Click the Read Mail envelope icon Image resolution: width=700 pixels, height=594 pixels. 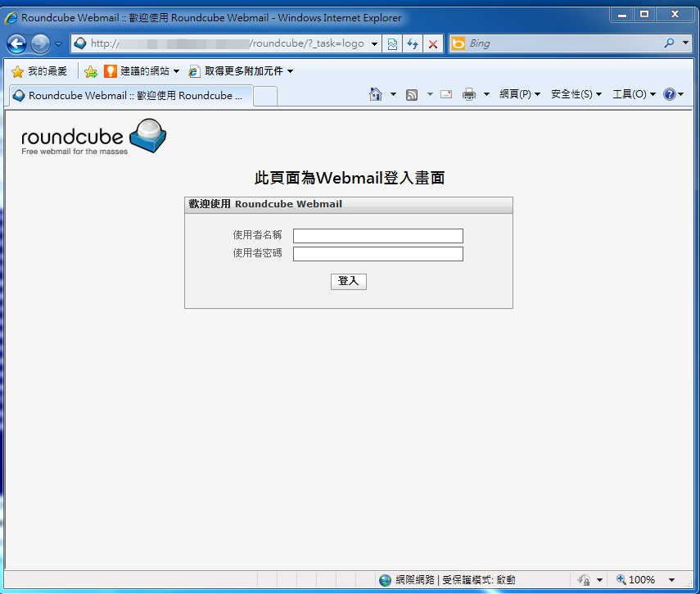click(x=446, y=94)
